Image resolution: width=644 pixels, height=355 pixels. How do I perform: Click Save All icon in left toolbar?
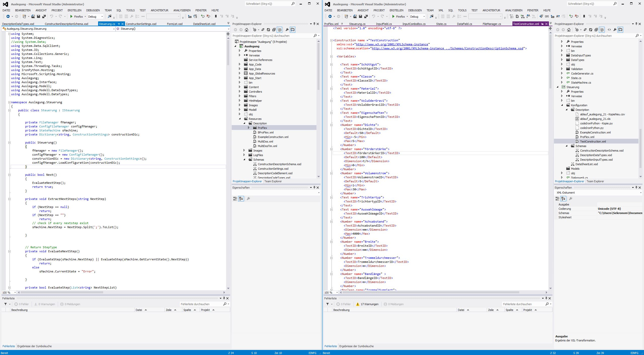(x=44, y=16)
